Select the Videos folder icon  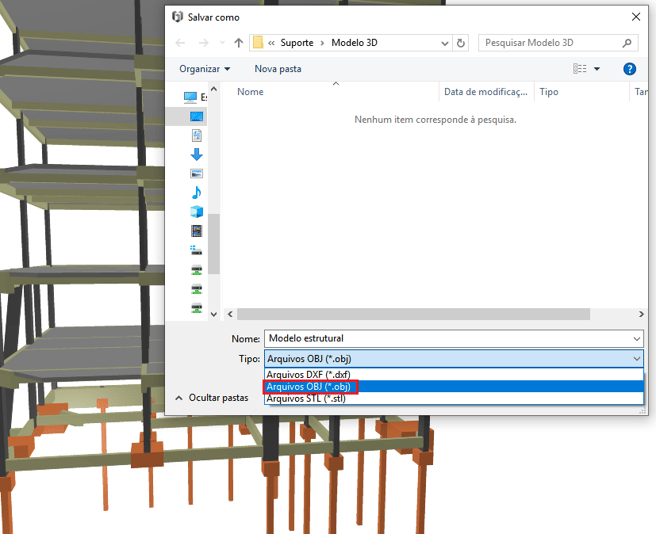(x=196, y=230)
